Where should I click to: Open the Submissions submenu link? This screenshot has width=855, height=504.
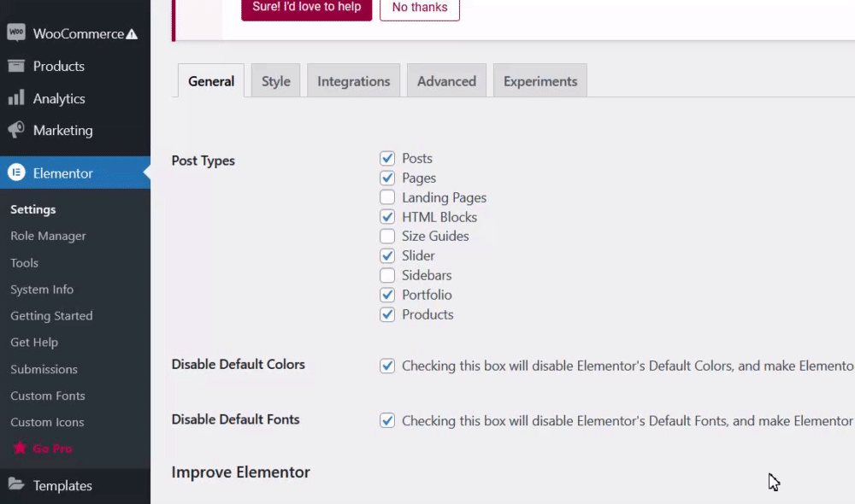(x=44, y=369)
